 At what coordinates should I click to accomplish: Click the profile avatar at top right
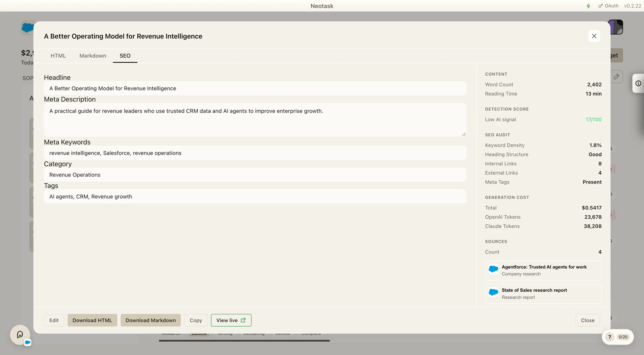[x=617, y=27]
